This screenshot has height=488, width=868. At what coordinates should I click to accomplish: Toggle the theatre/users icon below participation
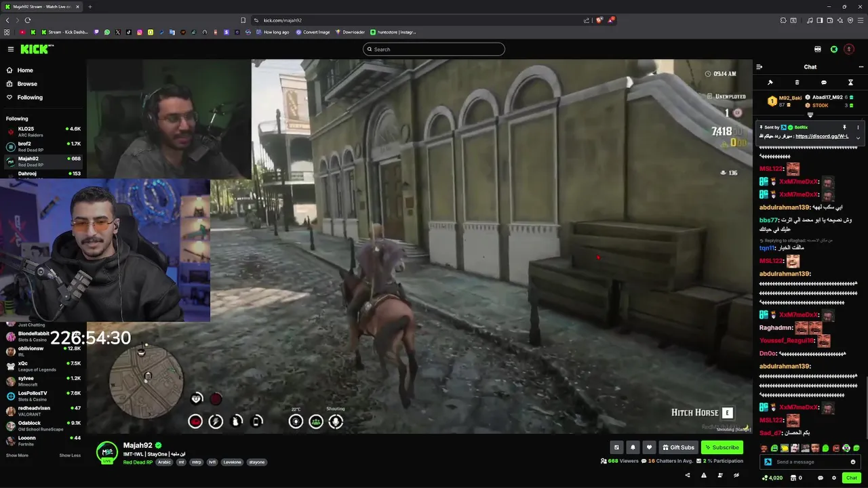(x=720, y=475)
